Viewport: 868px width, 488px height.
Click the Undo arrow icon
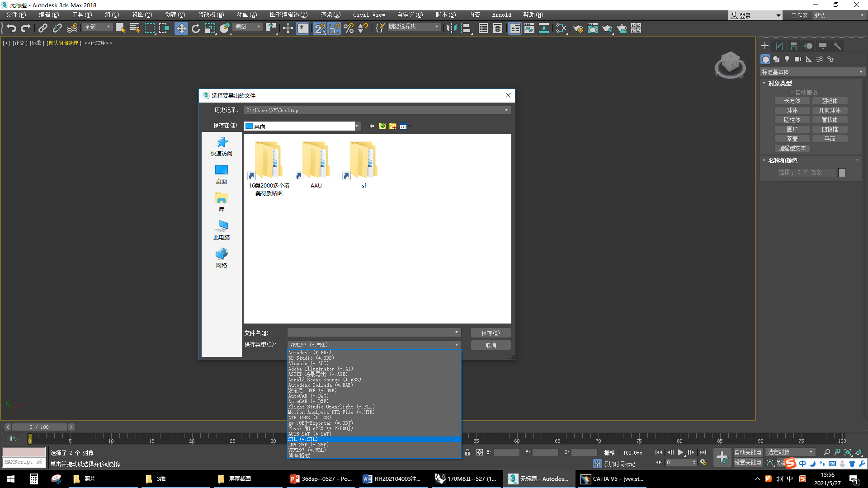[x=11, y=28]
